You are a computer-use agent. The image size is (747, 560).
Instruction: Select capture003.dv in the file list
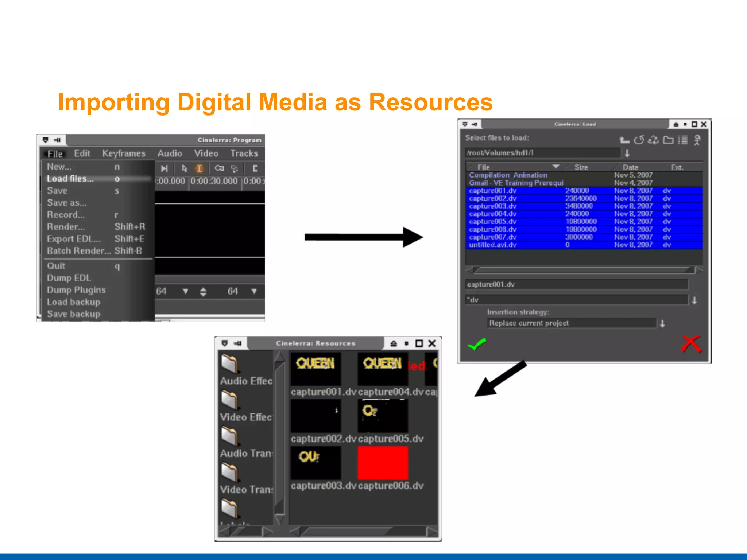(584, 206)
